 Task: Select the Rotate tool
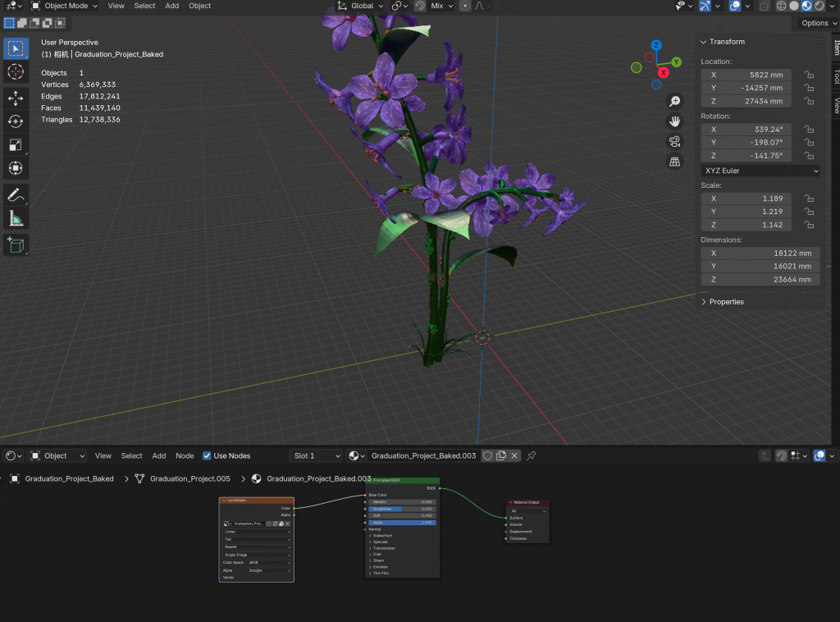[x=16, y=121]
